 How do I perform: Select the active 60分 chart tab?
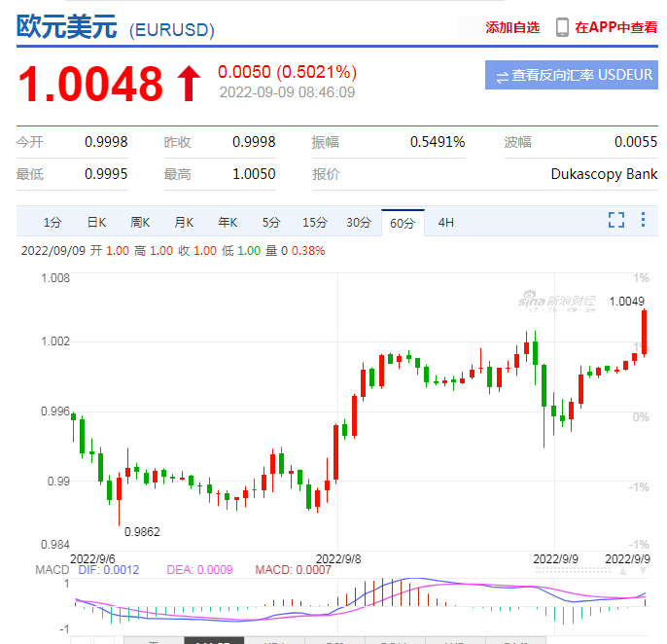click(x=403, y=223)
